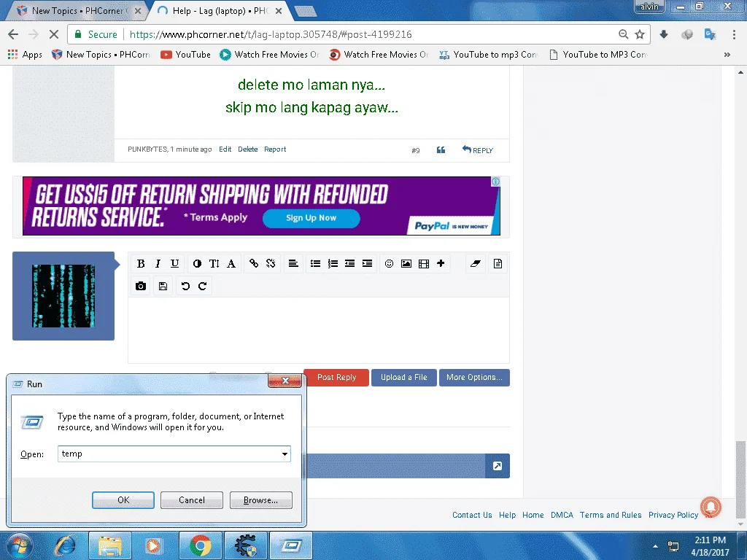Open the insert plus menu
Image resolution: width=747 pixels, height=560 pixels.
pyautogui.click(x=441, y=263)
